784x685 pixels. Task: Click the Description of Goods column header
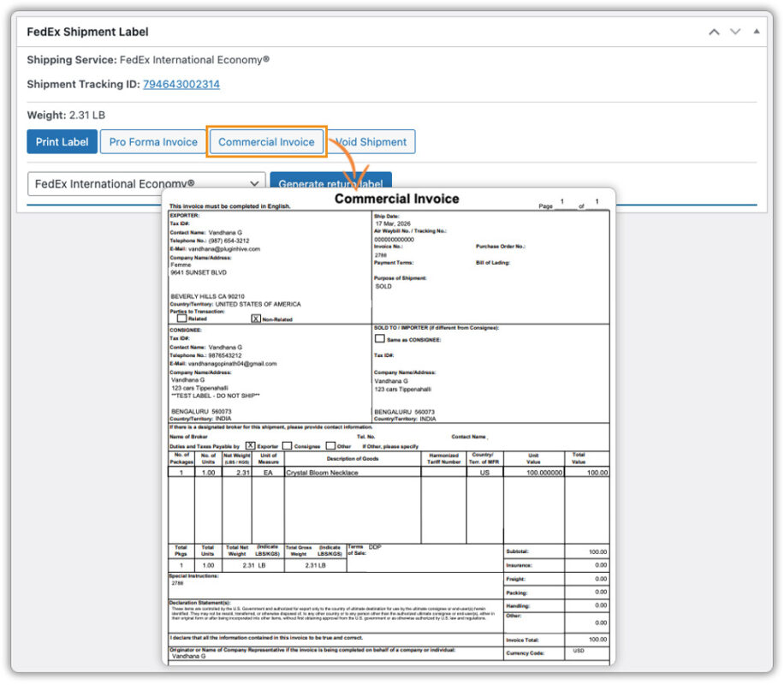353,459
